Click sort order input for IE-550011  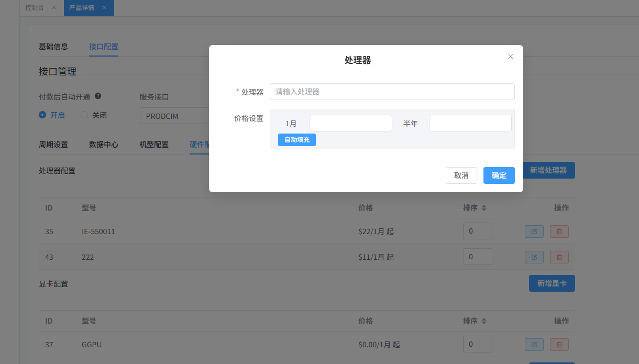point(478,231)
